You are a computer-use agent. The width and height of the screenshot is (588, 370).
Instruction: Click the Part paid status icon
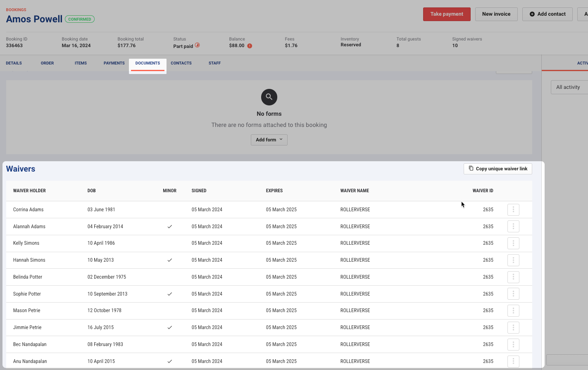[x=198, y=45]
